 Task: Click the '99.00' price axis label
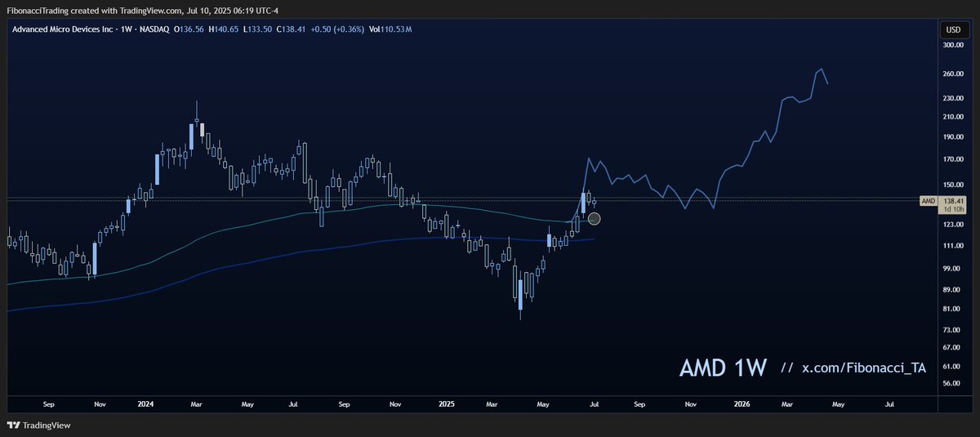point(953,269)
